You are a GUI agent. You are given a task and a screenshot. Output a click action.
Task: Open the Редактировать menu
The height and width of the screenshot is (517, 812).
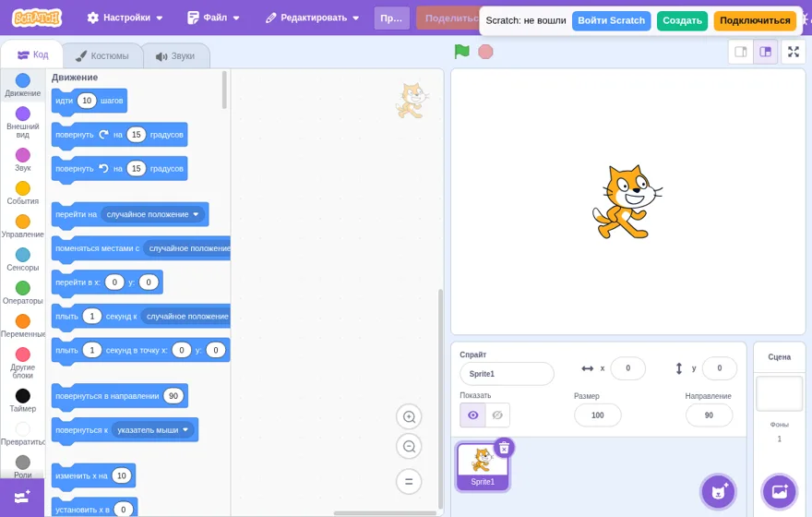[312, 18]
